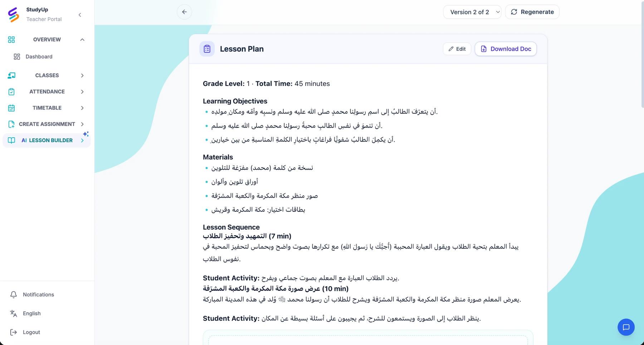The width and height of the screenshot is (644, 345).
Task: Download the lesson plan doc
Action: tap(506, 49)
